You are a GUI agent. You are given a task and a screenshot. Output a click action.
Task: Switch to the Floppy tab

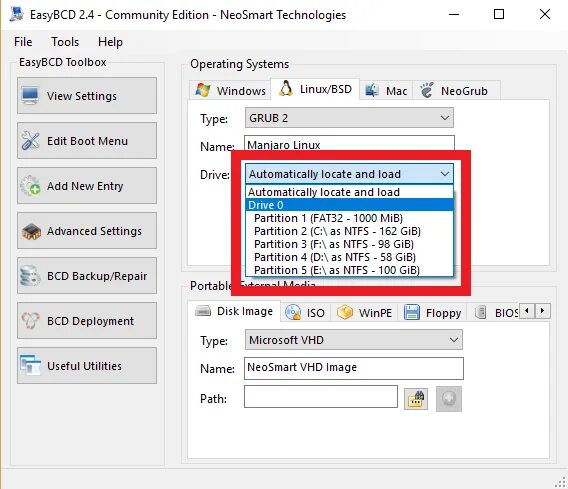[433, 313]
